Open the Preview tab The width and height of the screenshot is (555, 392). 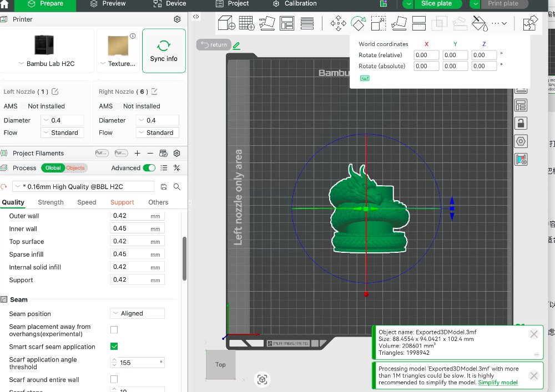tap(108, 3)
